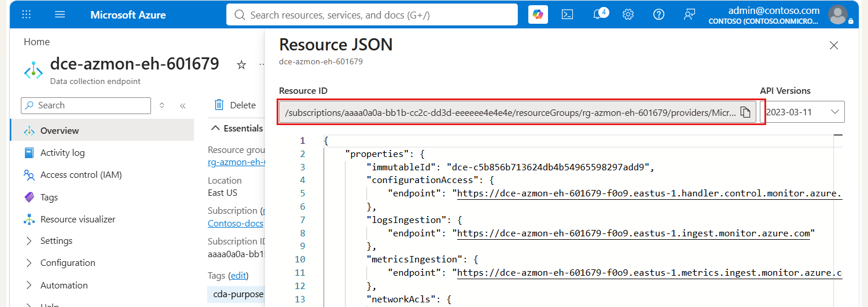The width and height of the screenshot is (868, 307).
Task: Open the Azure app launcher grid icon
Action: tap(26, 14)
